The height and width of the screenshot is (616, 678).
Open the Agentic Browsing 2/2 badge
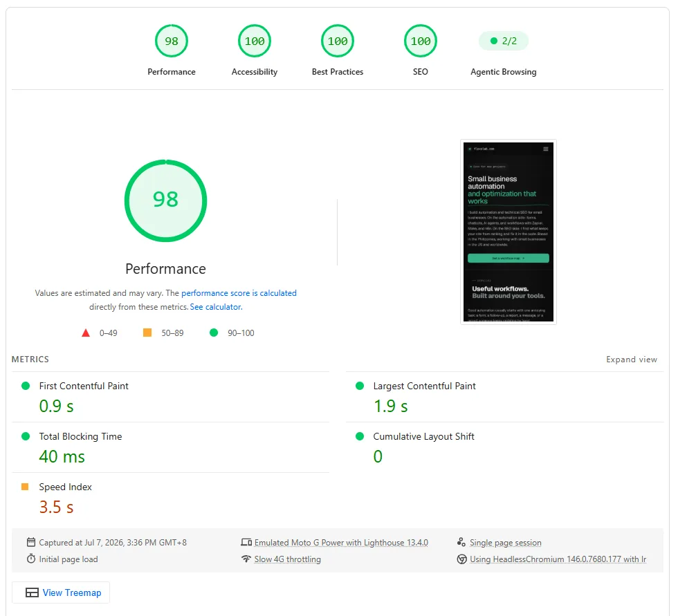[x=504, y=41]
